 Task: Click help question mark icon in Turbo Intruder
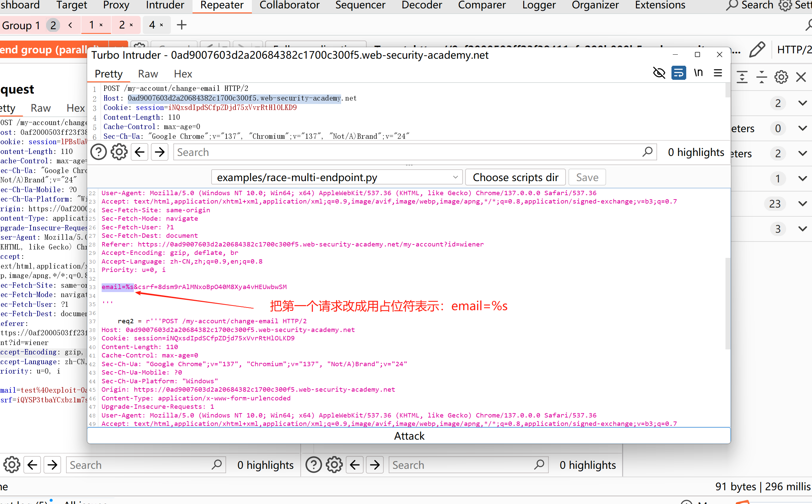99,152
